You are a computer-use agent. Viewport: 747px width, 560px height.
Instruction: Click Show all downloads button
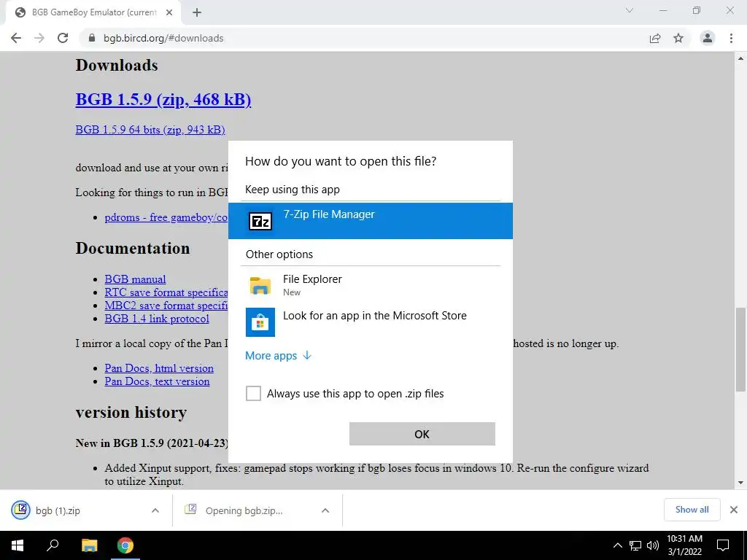(x=692, y=510)
